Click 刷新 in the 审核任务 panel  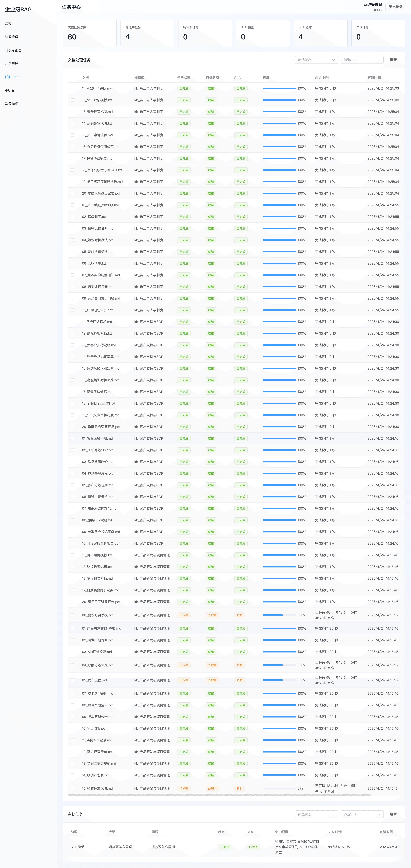pos(393,814)
